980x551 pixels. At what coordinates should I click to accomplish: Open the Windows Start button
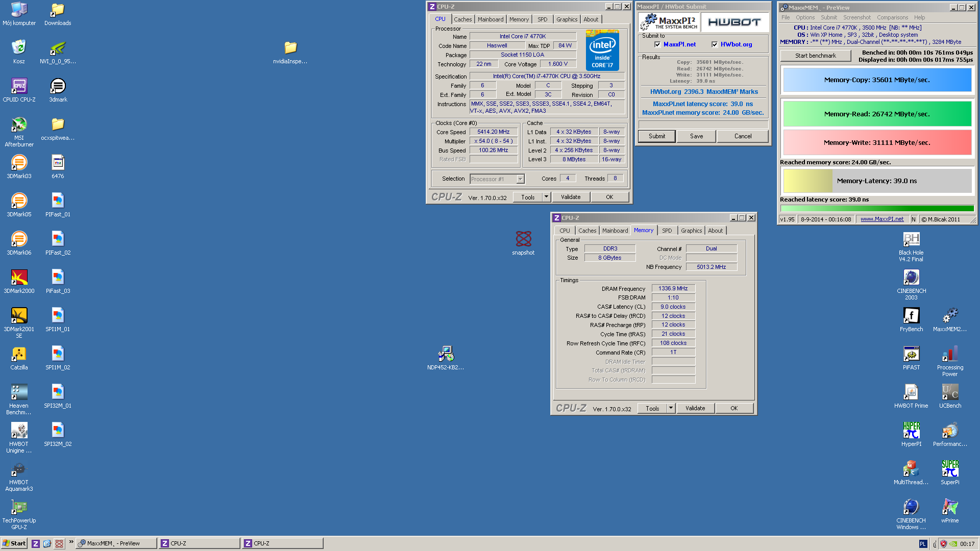(x=14, y=543)
